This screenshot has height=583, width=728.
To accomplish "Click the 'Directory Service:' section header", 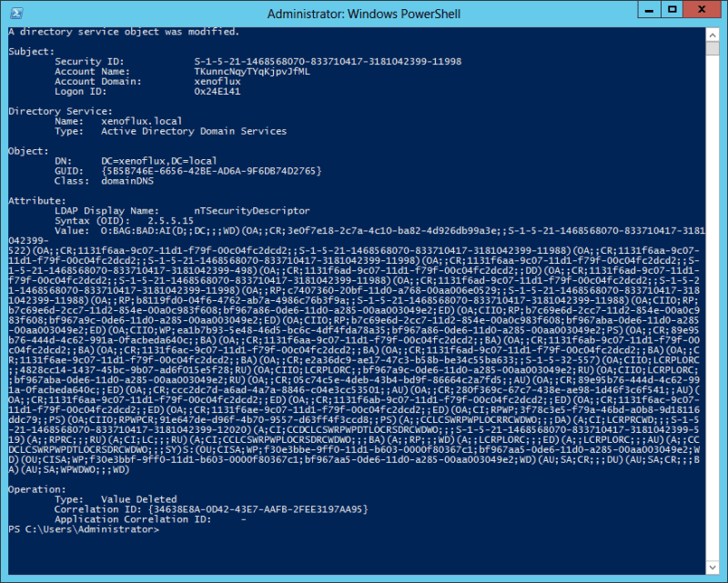I will click(x=60, y=111).
